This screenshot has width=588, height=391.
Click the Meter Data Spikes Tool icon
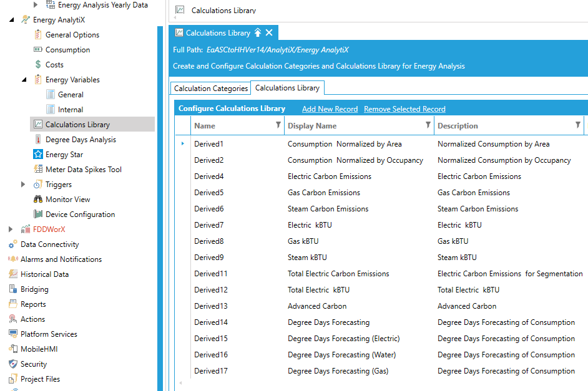(x=38, y=170)
